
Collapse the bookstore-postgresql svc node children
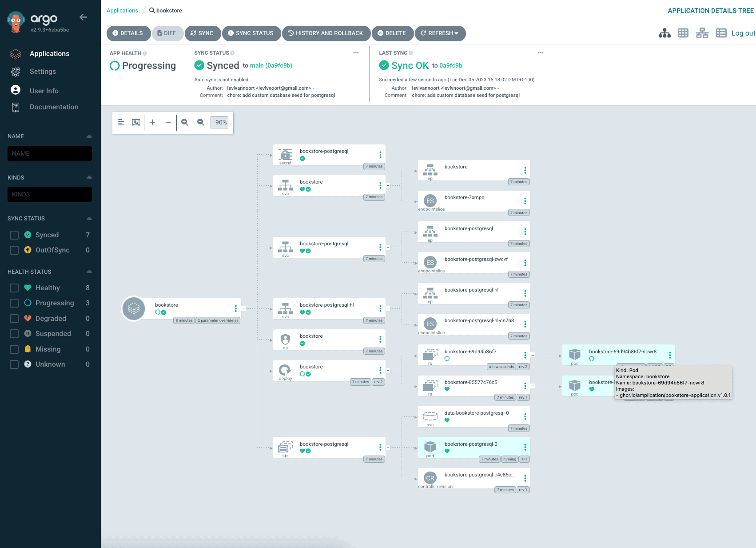388,247
